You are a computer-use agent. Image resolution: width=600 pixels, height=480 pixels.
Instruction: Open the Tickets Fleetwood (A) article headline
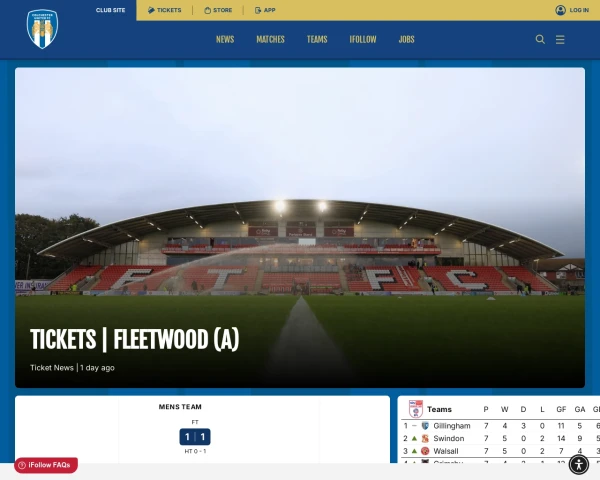click(135, 340)
